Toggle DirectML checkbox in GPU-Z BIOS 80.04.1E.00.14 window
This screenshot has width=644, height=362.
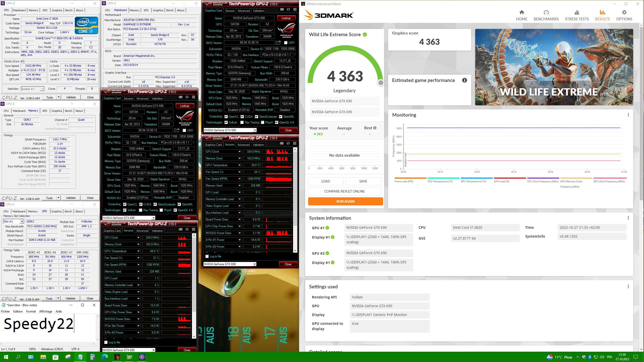(x=280, y=117)
